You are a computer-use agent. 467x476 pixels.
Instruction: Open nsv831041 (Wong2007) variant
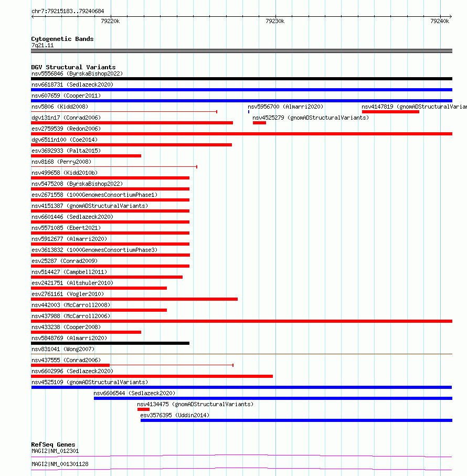63,350
